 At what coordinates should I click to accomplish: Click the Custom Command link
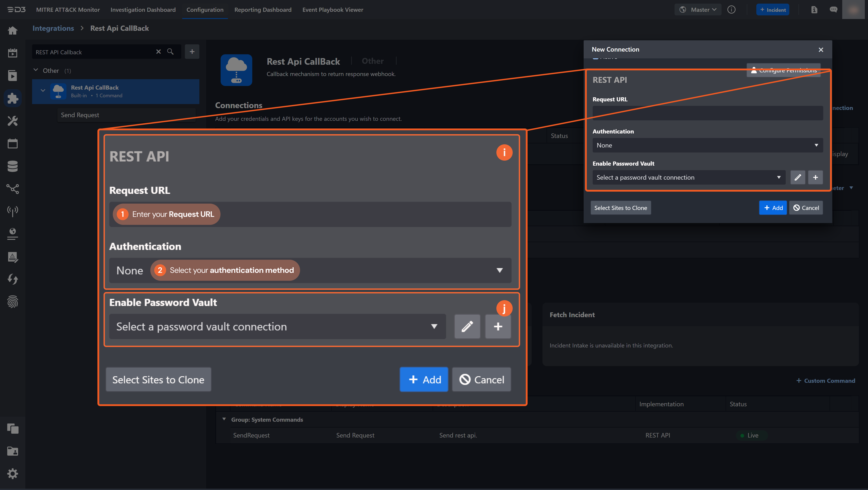[826, 381]
